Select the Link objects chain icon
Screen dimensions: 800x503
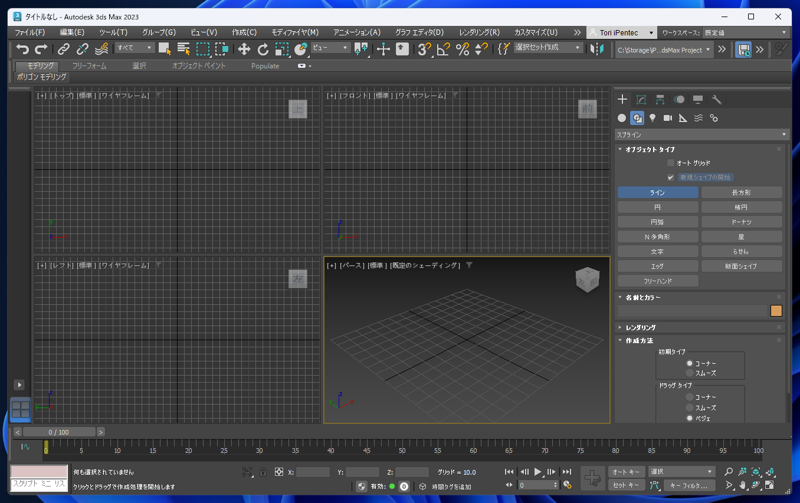click(x=63, y=49)
